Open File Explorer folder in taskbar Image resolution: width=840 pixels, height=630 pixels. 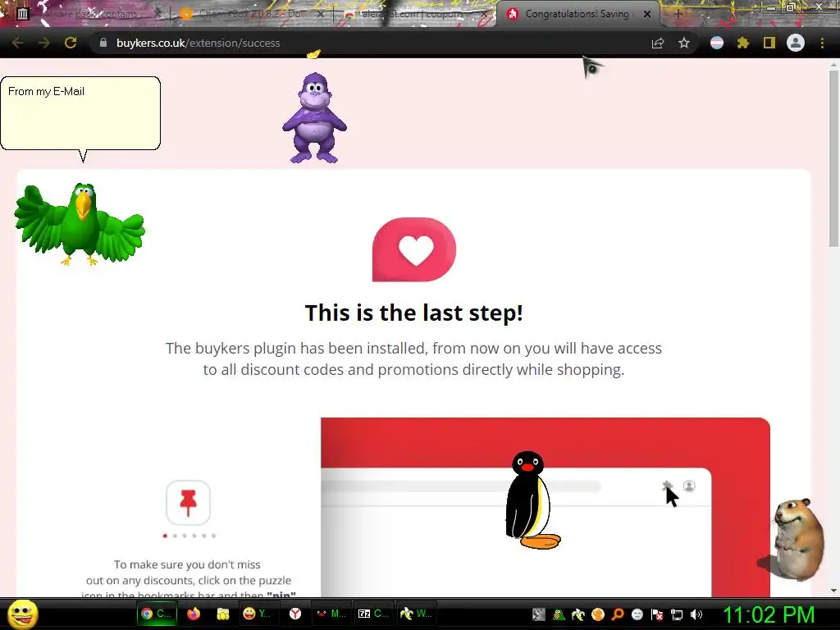coord(223,614)
